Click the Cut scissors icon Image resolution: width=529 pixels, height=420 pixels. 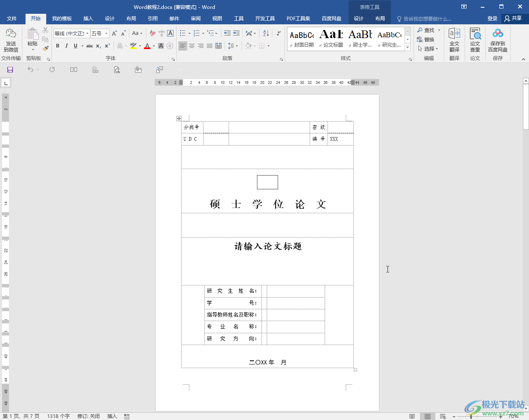(x=45, y=30)
